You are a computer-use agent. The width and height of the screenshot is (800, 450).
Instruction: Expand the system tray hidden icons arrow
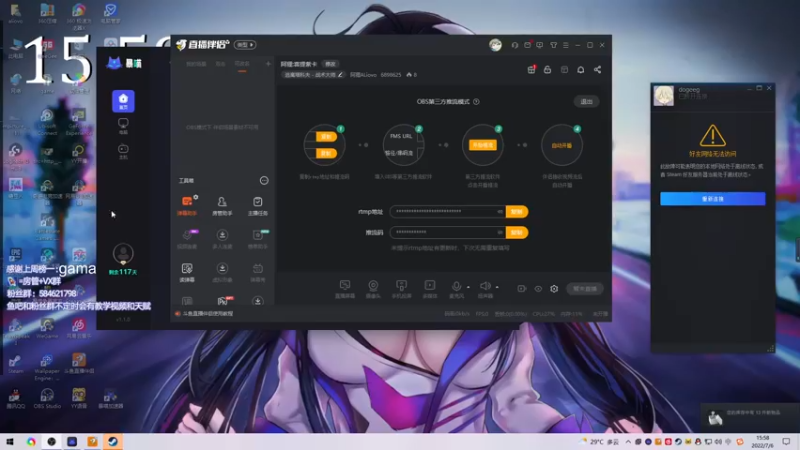tap(628, 442)
